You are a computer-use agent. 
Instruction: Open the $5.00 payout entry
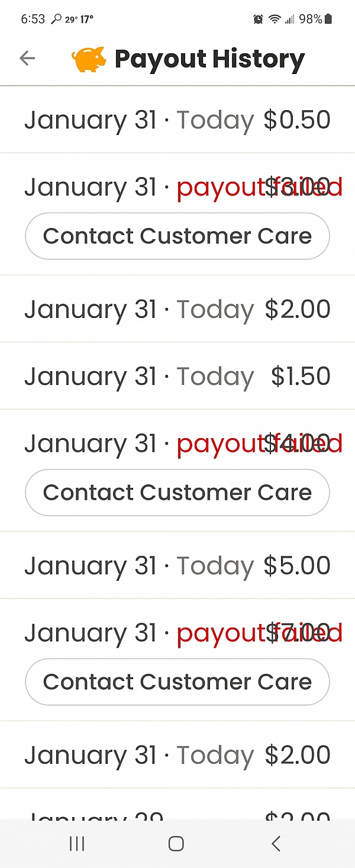177,566
